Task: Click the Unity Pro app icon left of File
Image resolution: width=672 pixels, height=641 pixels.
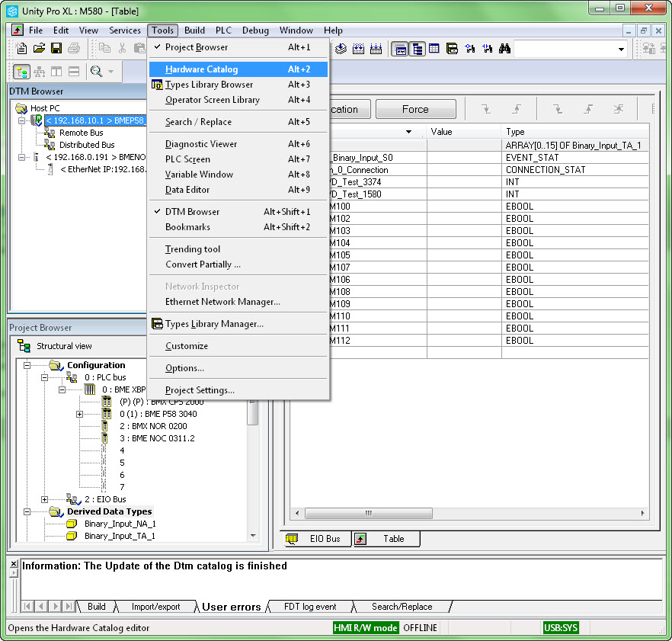Action: [17, 30]
